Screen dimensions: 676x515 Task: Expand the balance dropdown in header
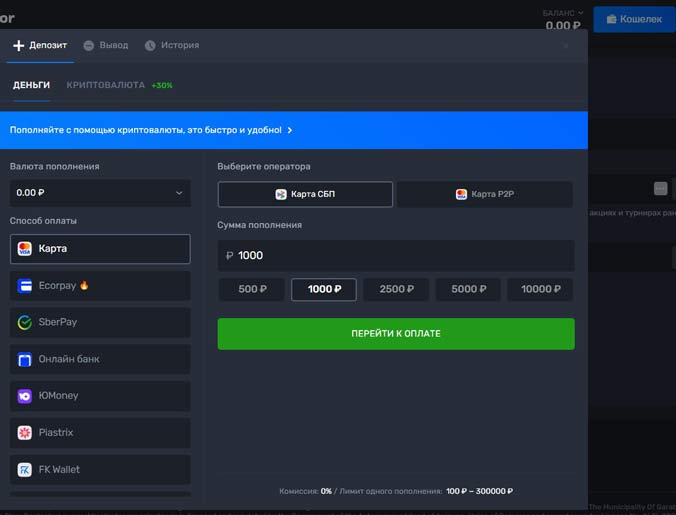click(581, 13)
